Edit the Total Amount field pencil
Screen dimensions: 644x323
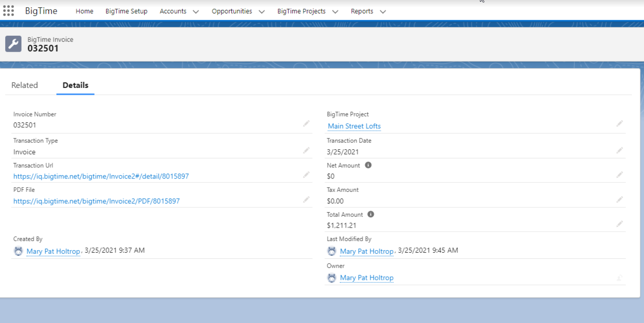pyautogui.click(x=619, y=224)
